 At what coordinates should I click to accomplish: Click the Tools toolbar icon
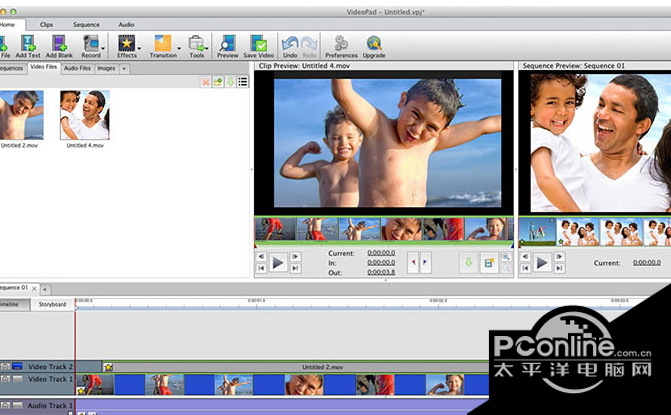tap(196, 43)
